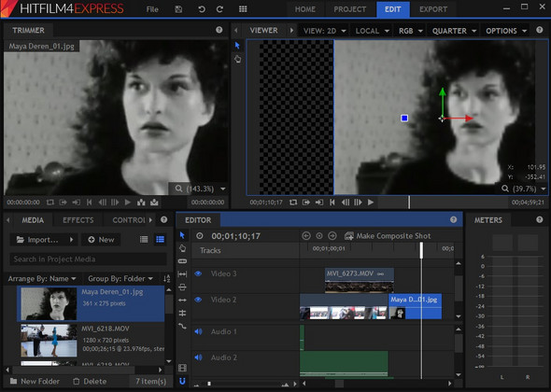551x392 pixels.
Task: Click the Editor timecode clock icon
Action: click(200, 236)
